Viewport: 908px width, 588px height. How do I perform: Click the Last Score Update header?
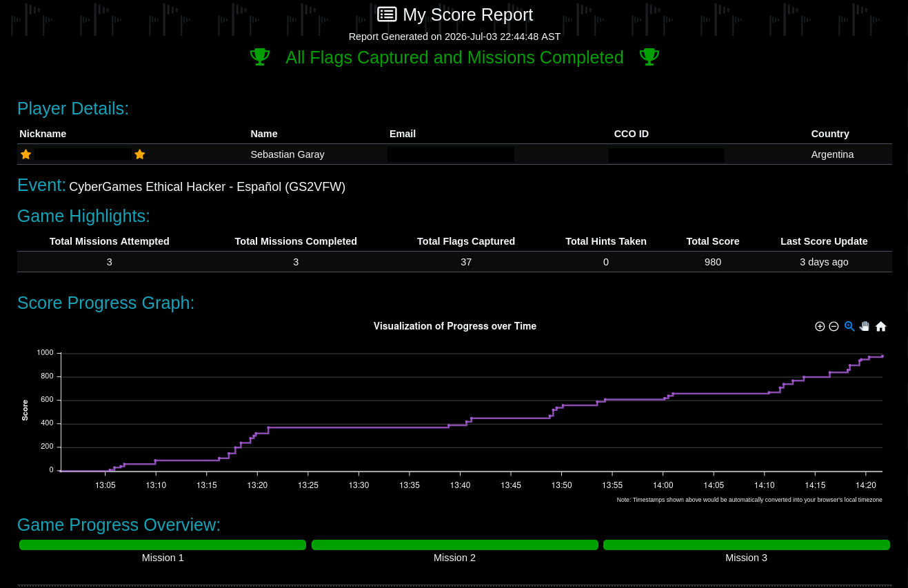tap(824, 241)
